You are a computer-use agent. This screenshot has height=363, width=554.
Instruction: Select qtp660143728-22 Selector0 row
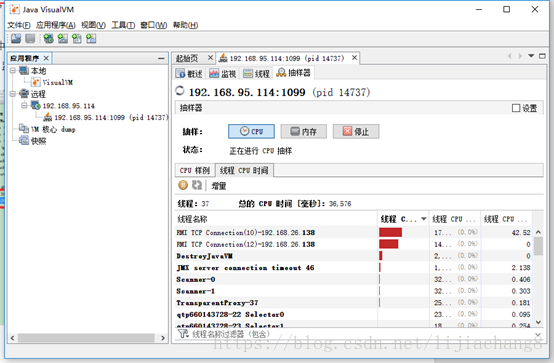point(353,314)
